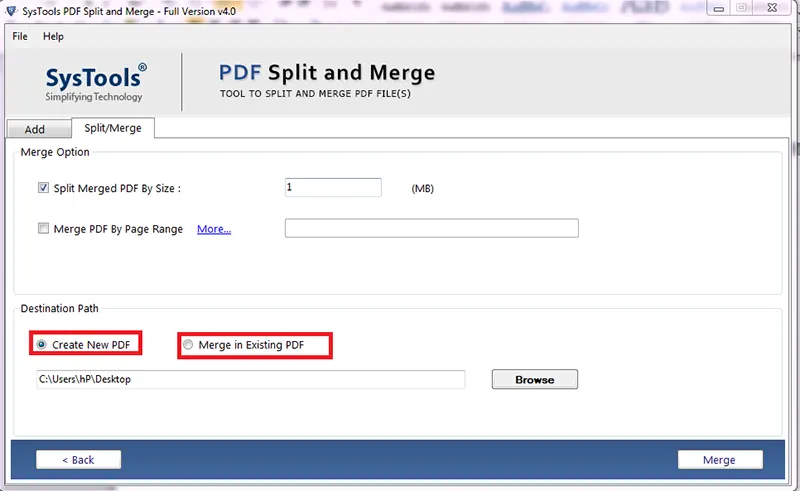Click the Destination Path group label
This screenshot has height=491, width=800.
(60, 308)
